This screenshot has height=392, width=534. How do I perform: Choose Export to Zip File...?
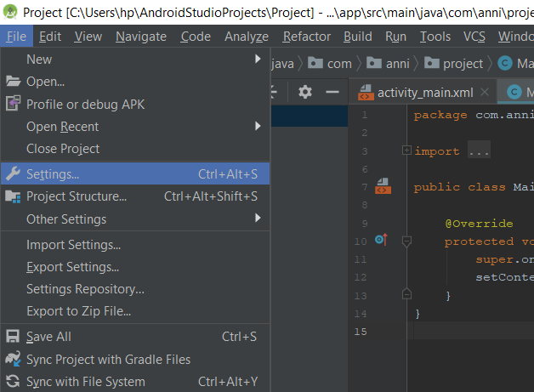click(78, 310)
